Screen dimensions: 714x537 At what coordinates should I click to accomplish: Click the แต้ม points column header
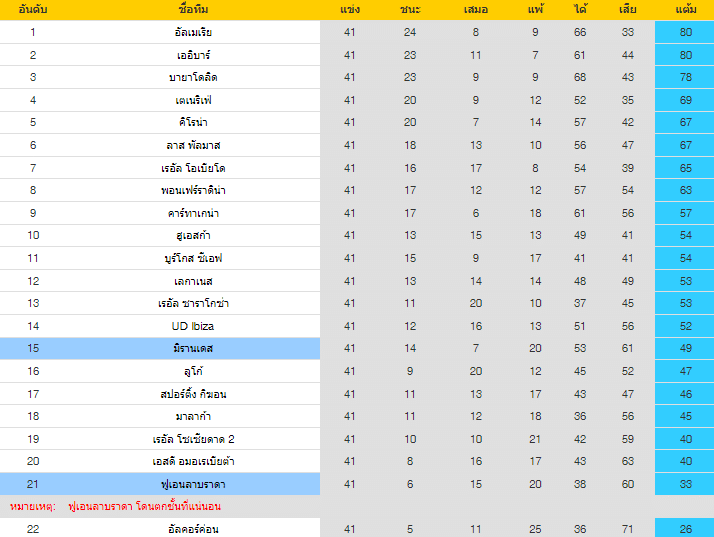[685, 10]
